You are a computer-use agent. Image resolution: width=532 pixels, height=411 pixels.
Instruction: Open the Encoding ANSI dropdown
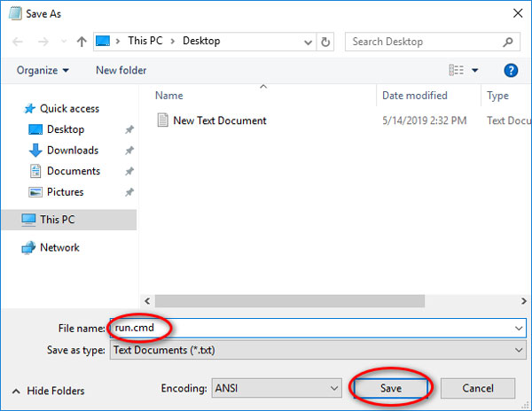[x=332, y=388]
